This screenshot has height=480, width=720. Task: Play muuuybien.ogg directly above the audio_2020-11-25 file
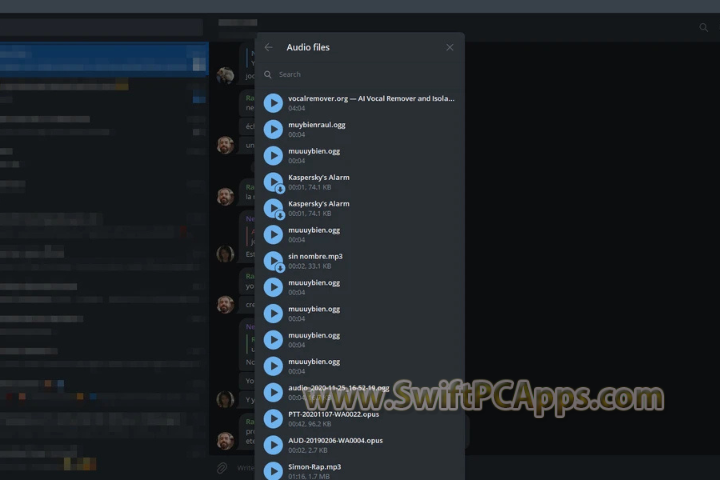tap(273, 366)
